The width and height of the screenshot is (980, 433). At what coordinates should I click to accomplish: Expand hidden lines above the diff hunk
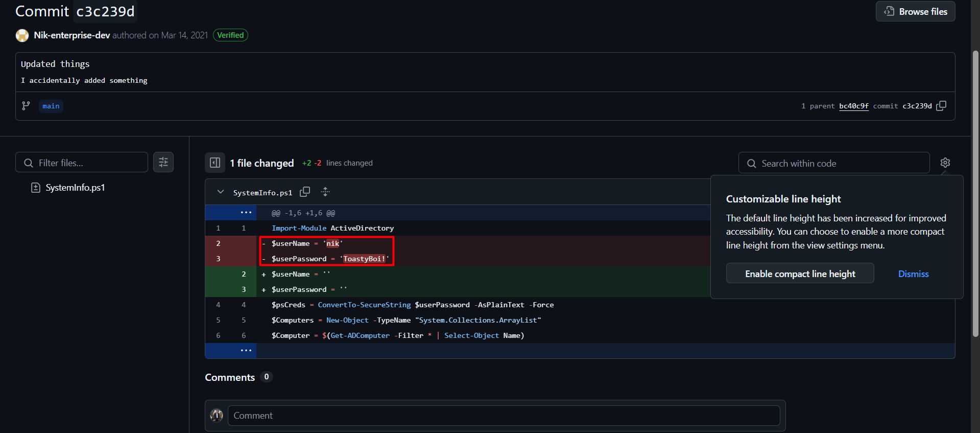point(246,213)
